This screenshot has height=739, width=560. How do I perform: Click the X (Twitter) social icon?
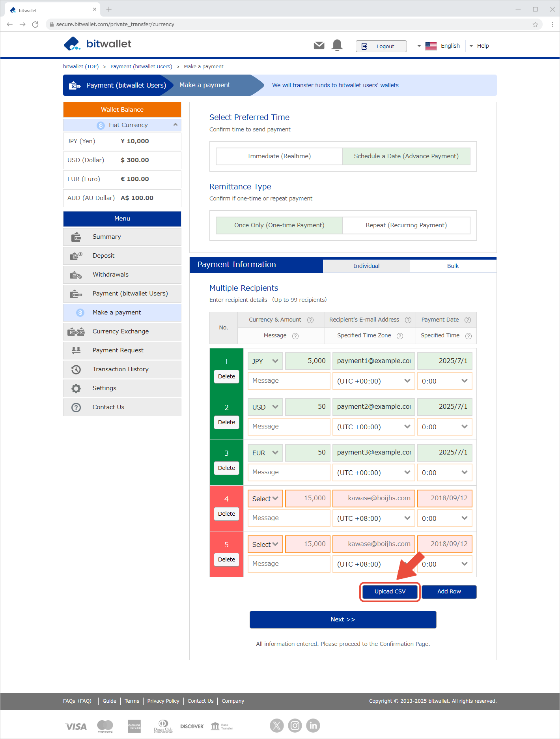(x=277, y=725)
